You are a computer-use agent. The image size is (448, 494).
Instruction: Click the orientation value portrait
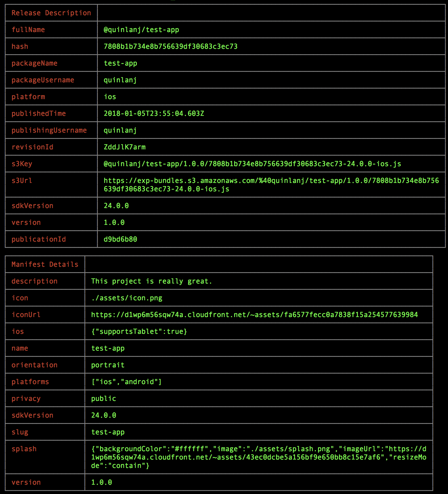point(108,365)
